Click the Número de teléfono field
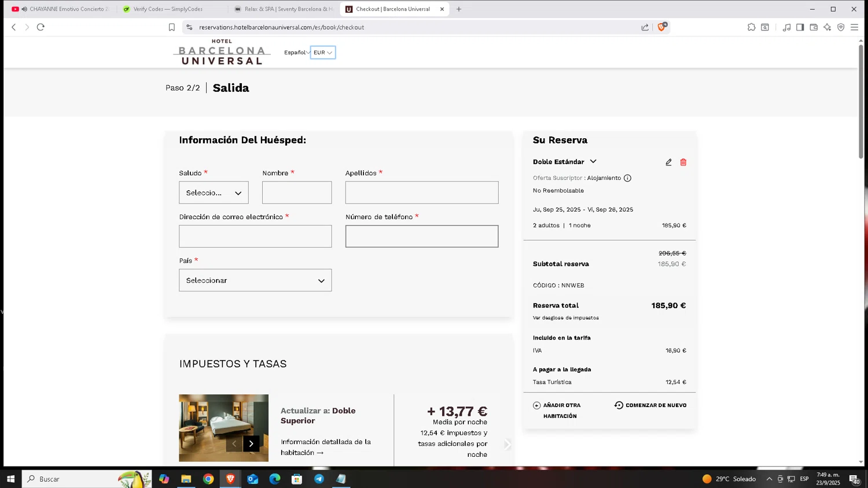The image size is (868, 488). 422,236
